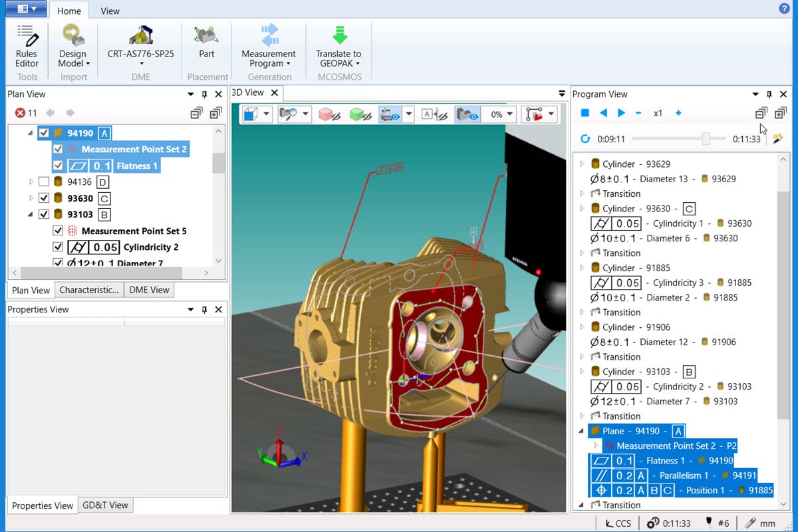Enable the 94136 feature checkbox
The height and width of the screenshot is (532, 798).
tap(44, 182)
